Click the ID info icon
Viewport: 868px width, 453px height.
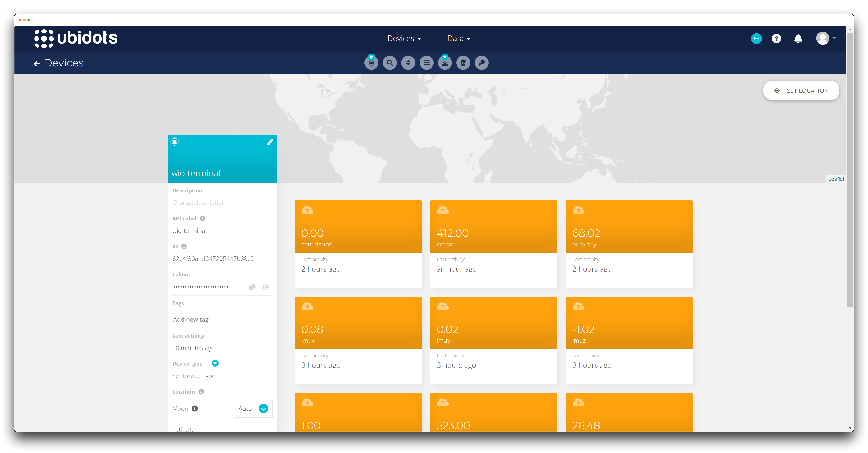[184, 246]
